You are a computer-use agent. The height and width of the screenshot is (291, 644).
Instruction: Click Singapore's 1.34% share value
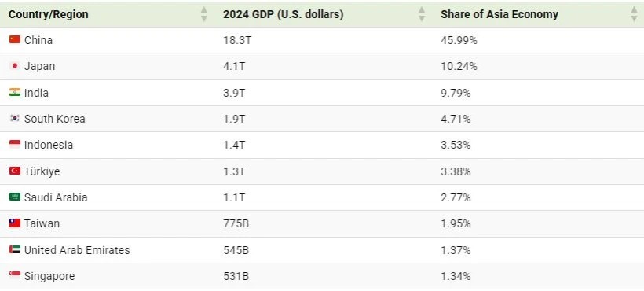(456, 276)
